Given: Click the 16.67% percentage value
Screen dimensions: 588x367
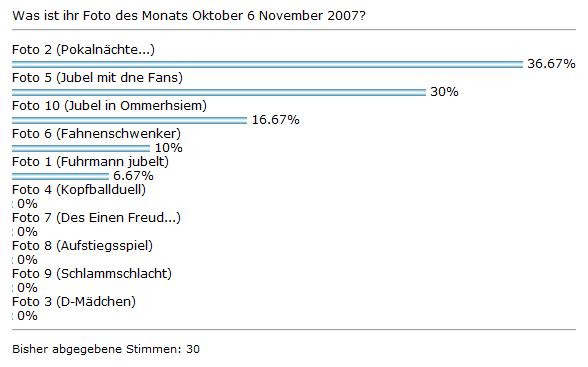Looking at the screenshot, I should coord(276,120).
